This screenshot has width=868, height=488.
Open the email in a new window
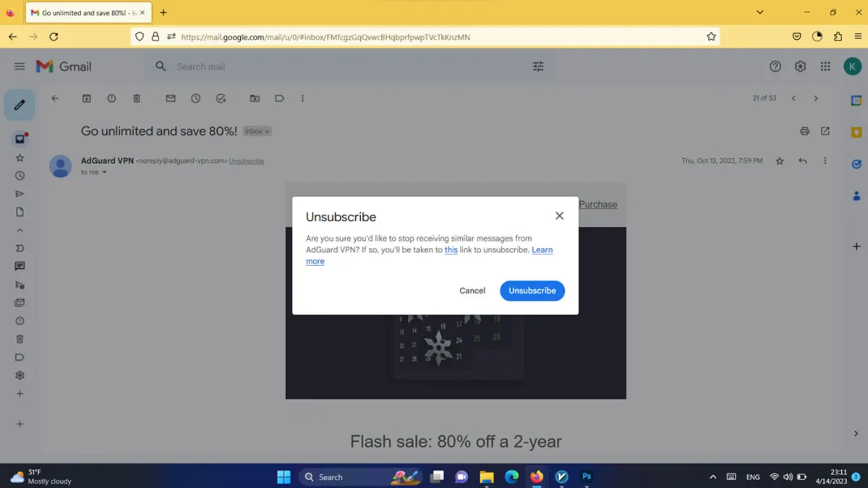[x=825, y=131]
